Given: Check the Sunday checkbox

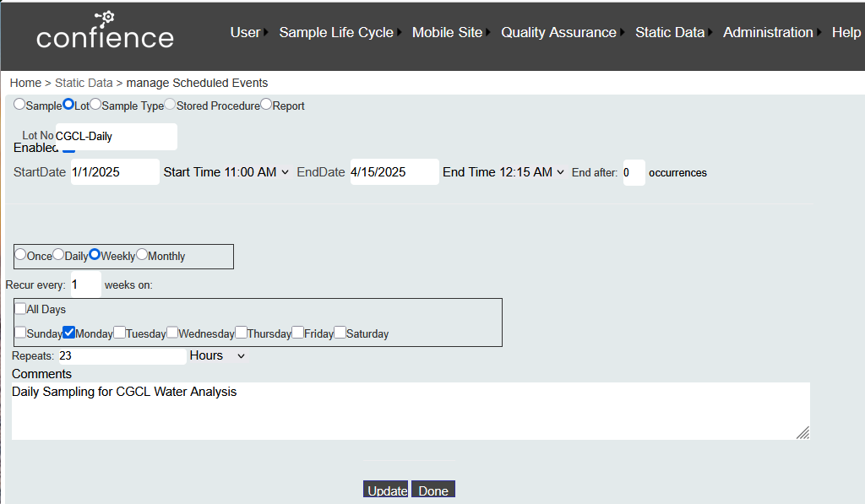Looking at the screenshot, I should click(x=20, y=333).
